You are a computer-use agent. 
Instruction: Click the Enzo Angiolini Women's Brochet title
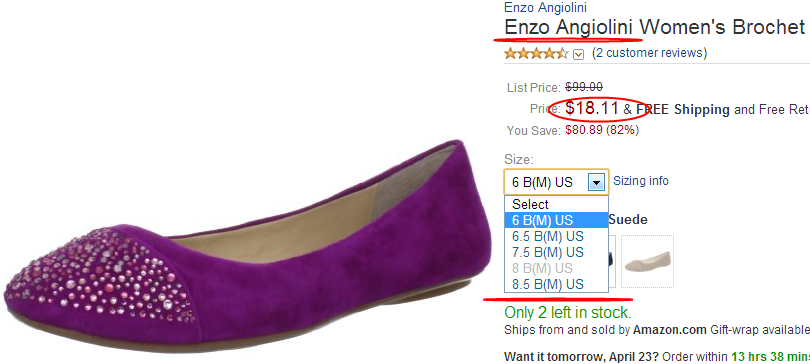655,26
